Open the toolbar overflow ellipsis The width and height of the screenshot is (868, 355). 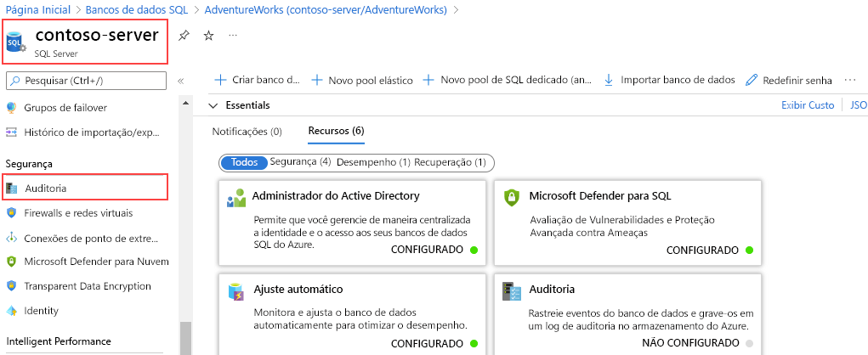pos(850,80)
